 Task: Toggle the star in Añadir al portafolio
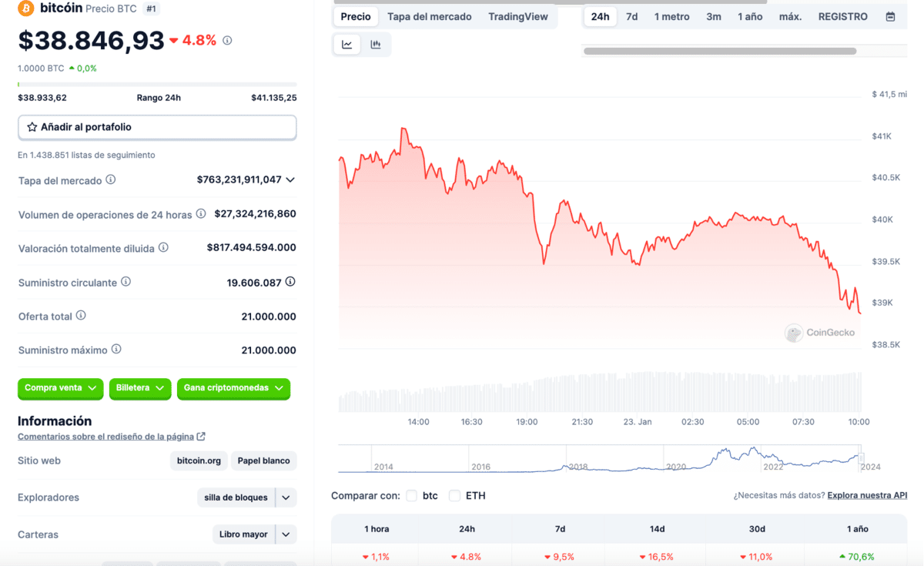point(32,127)
